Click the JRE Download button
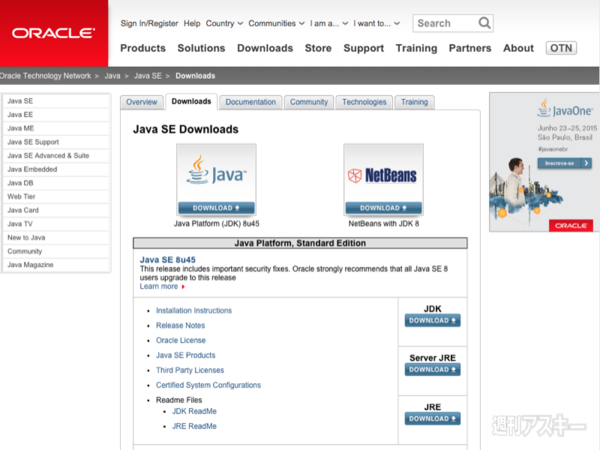The image size is (600, 450). pos(432,419)
